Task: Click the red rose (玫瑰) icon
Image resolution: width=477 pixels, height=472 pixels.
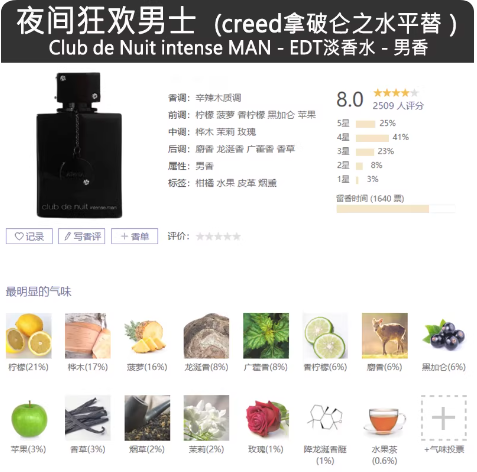Action: [266, 418]
